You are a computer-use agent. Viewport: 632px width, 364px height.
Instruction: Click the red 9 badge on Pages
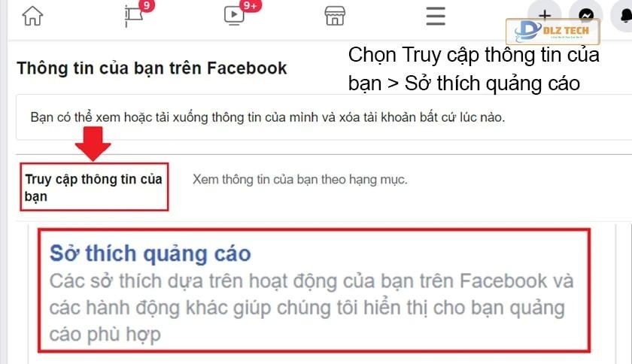coord(147,6)
